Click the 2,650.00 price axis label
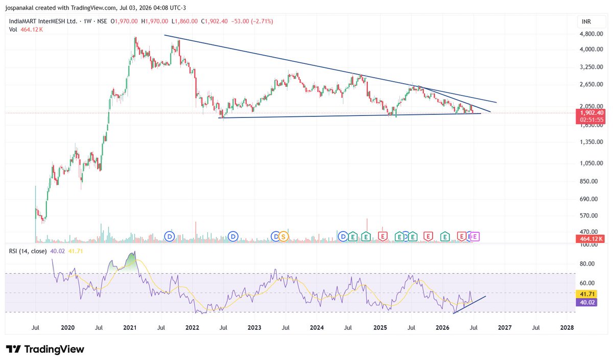 click(591, 84)
